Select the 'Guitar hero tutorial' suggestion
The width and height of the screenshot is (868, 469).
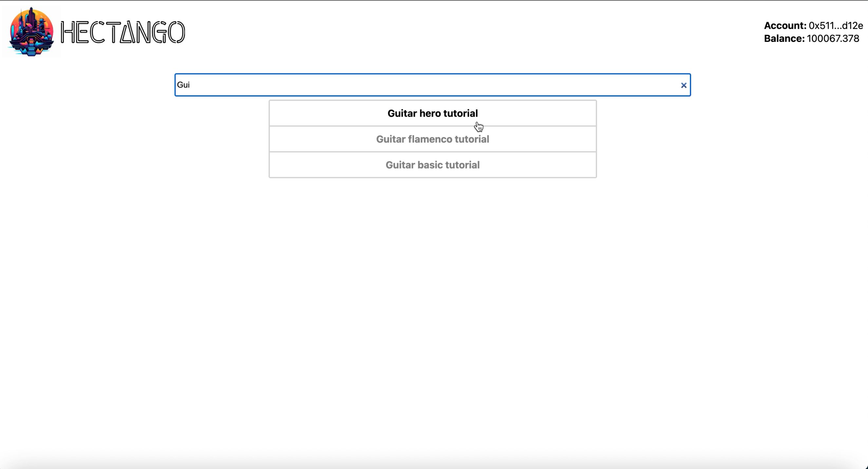pyautogui.click(x=433, y=113)
